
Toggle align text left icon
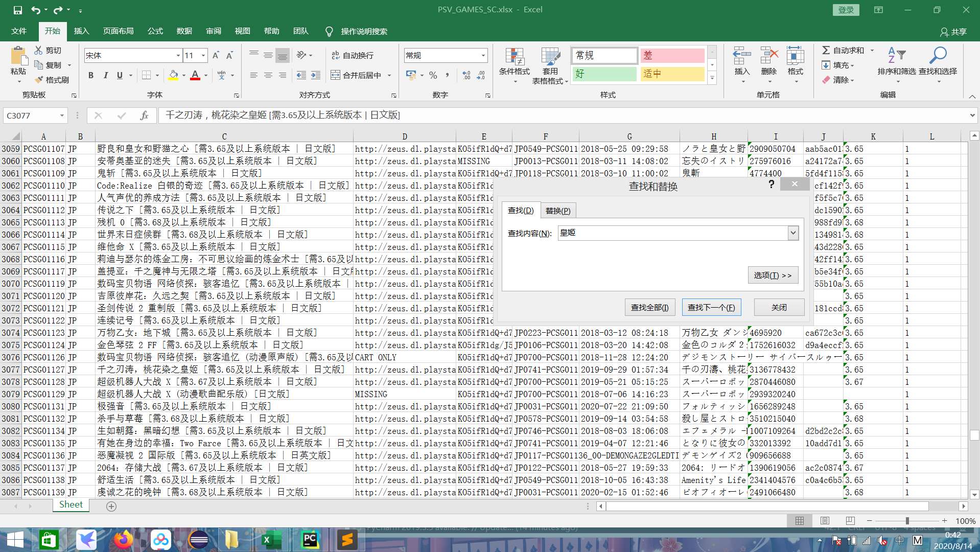[254, 75]
